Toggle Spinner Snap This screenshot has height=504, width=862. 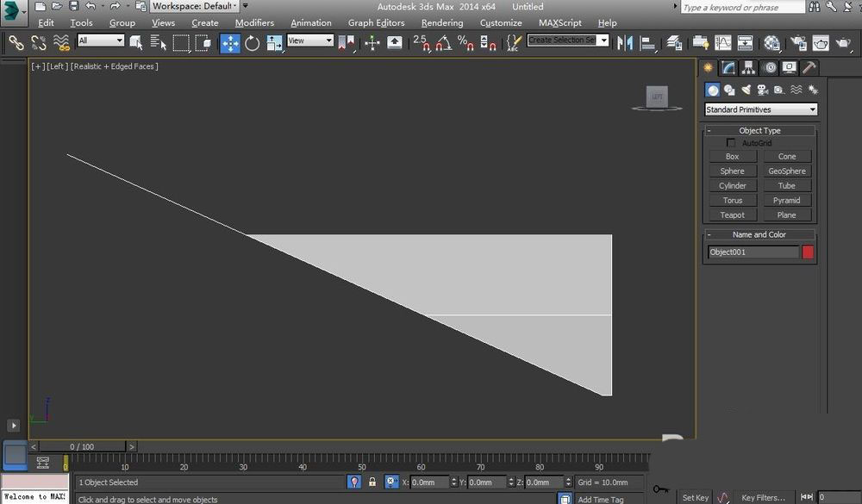488,42
